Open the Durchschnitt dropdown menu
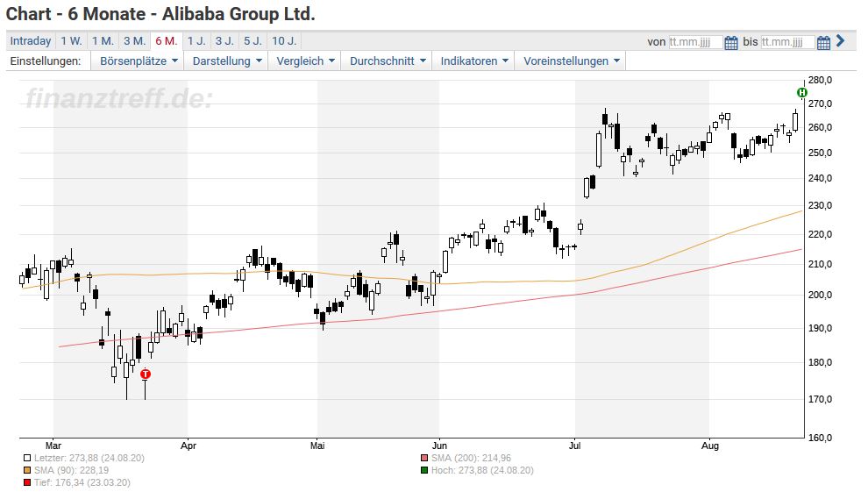The height and width of the screenshot is (492, 868). click(x=387, y=61)
